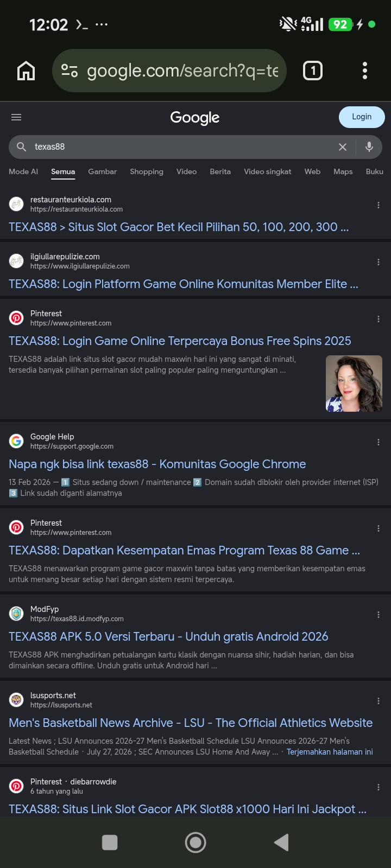Open Napa ngk bisa link texas88 result

(x=157, y=464)
